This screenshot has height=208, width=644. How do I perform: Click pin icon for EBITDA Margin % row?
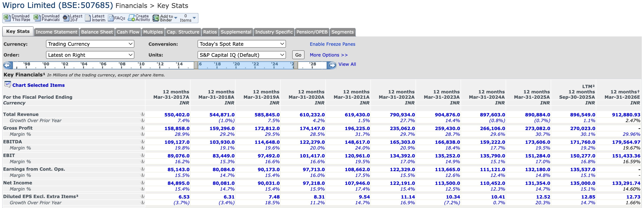click(x=143, y=148)
